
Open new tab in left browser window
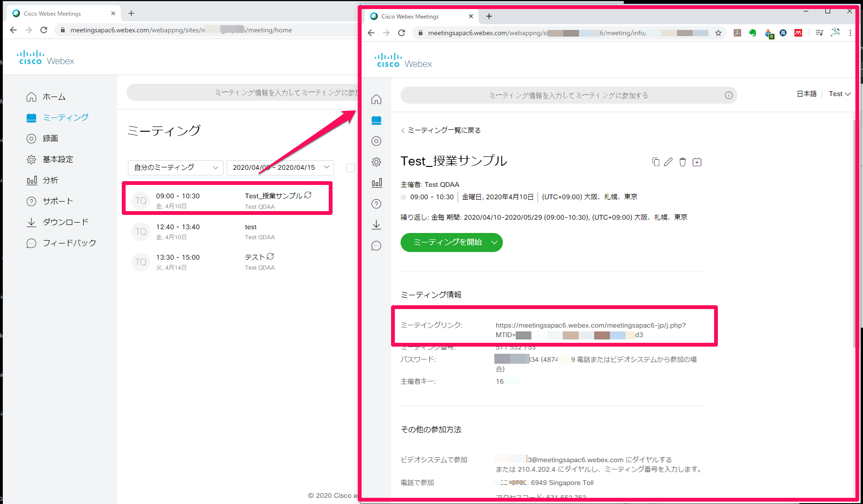(131, 13)
